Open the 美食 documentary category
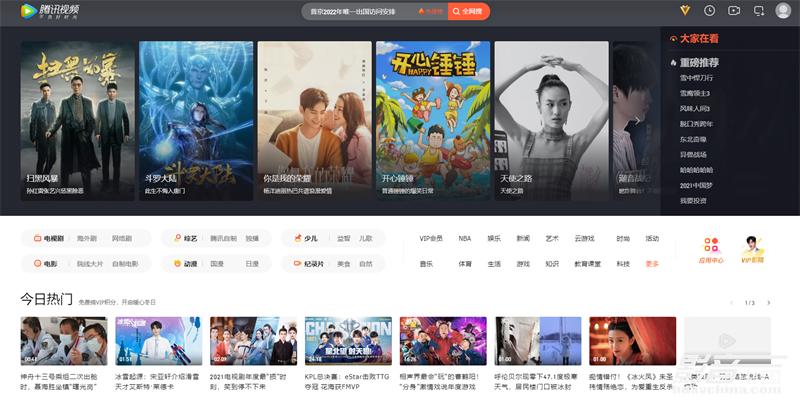 pos(344,264)
